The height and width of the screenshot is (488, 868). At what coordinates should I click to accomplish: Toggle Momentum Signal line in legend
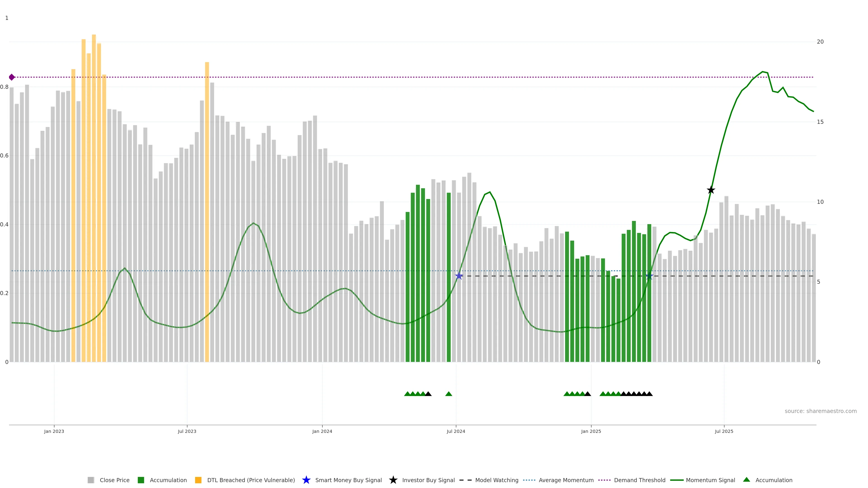click(710, 480)
